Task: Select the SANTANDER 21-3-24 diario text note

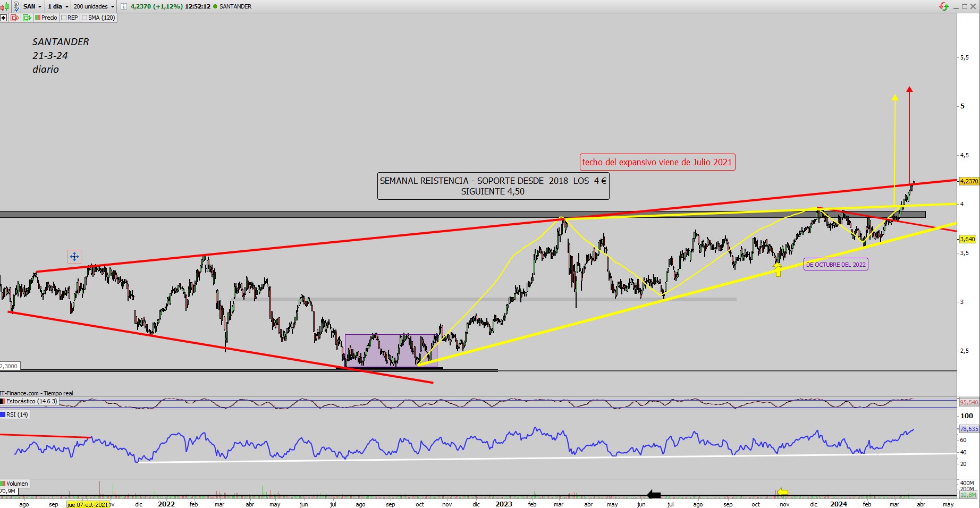Action: pyautogui.click(x=61, y=55)
